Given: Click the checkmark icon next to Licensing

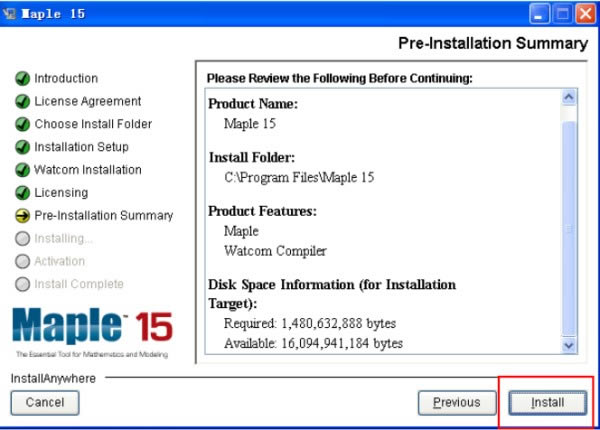Looking at the screenshot, I should (23, 193).
